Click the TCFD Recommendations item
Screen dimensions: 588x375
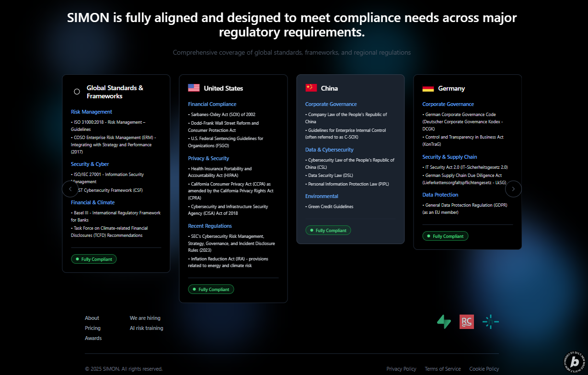pos(109,232)
